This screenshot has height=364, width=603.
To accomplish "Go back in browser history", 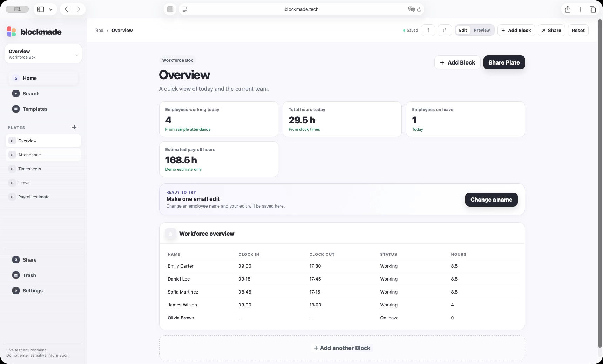I will click(66, 9).
